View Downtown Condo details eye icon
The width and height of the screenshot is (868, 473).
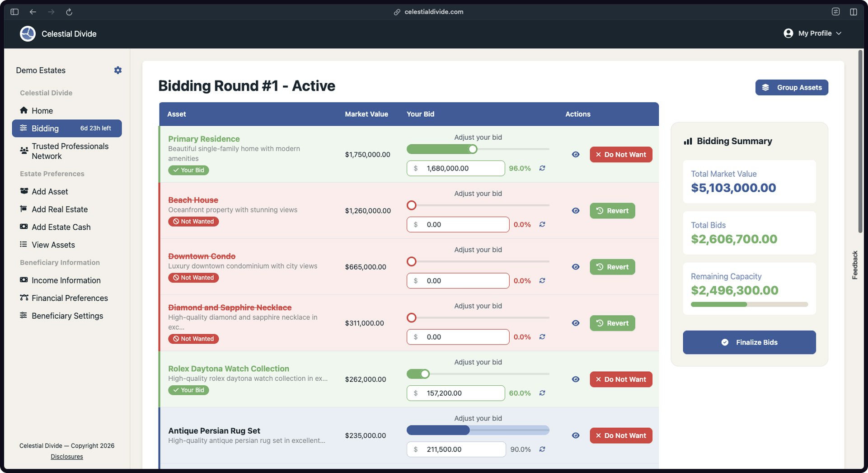pos(576,267)
